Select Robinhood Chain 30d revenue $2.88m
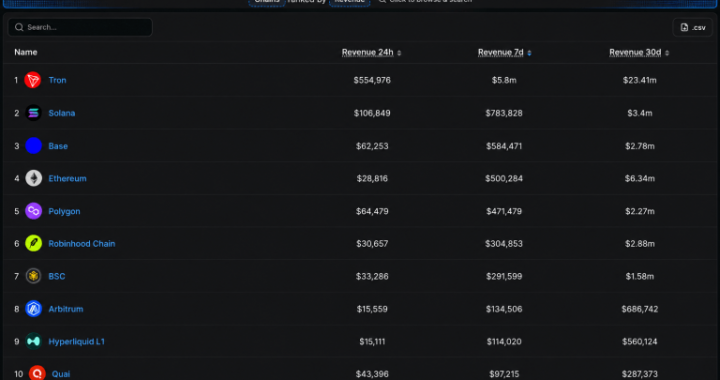The width and height of the screenshot is (720, 380). click(640, 244)
